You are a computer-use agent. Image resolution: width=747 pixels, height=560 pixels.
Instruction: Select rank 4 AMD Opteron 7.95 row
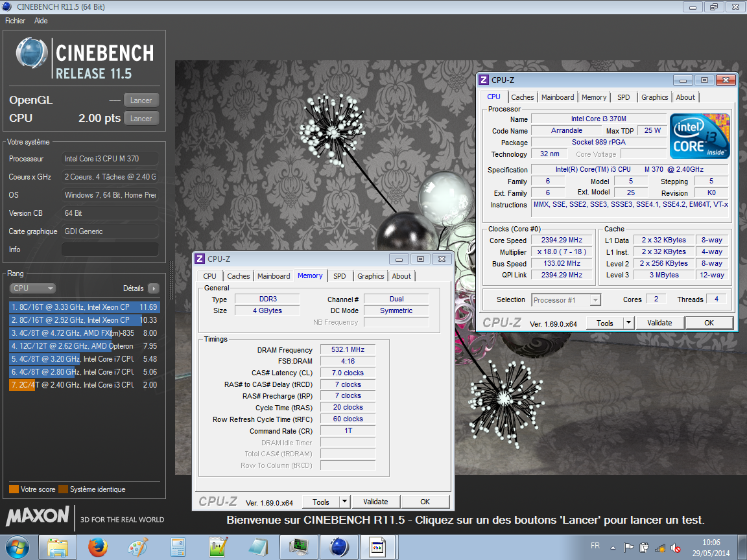(84, 346)
